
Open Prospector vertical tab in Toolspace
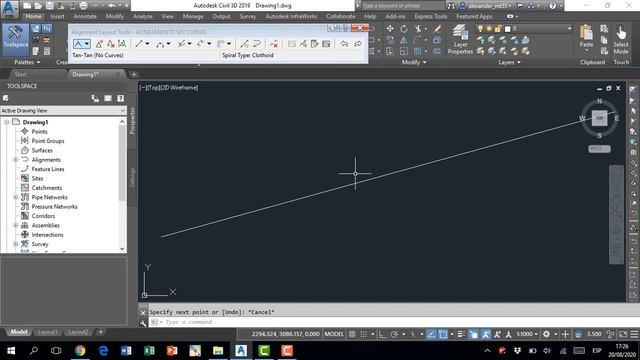[132, 121]
